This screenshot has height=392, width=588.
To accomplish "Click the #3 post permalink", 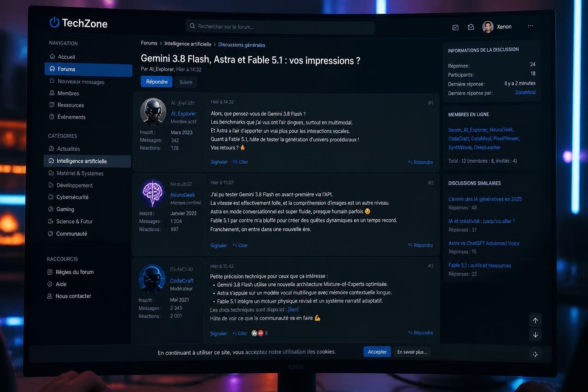I will click(431, 266).
